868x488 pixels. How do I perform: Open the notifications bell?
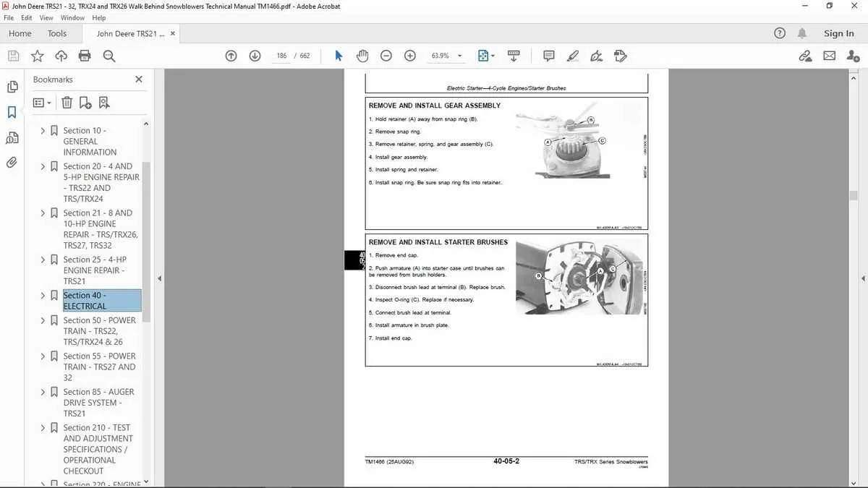pyautogui.click(x=802, y=33)
